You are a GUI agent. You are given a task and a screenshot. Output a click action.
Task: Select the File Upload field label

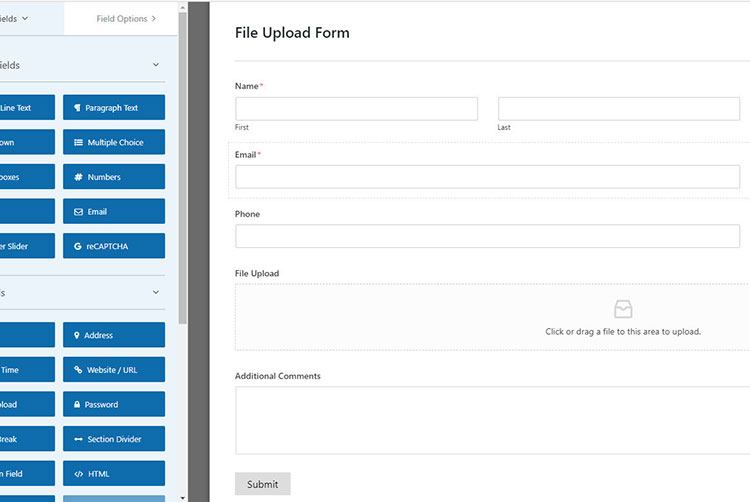257,273
